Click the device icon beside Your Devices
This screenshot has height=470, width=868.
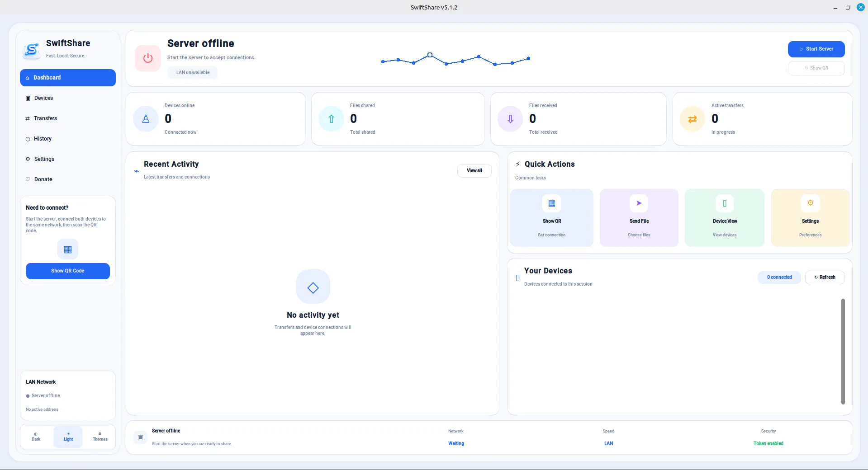click(x=517, y=278)
